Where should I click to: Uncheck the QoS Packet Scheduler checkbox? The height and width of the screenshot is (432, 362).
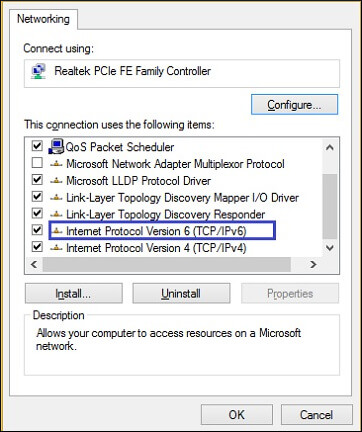coord(37,146)
